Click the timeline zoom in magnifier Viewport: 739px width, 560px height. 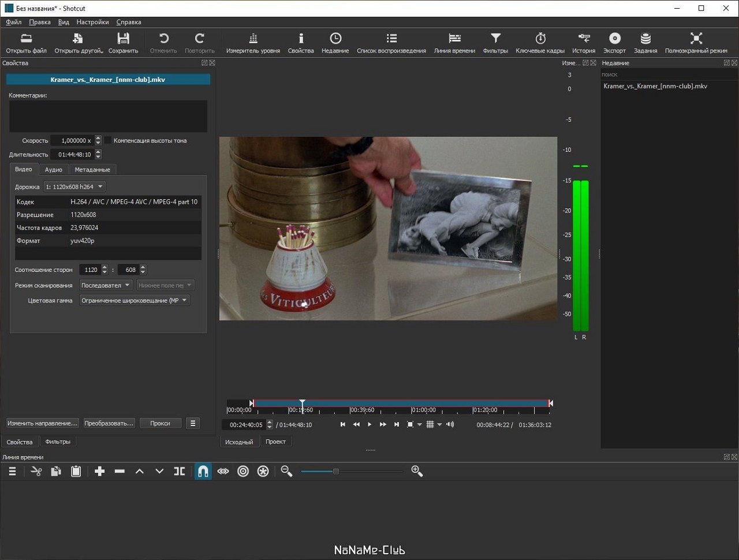[417, 472]
